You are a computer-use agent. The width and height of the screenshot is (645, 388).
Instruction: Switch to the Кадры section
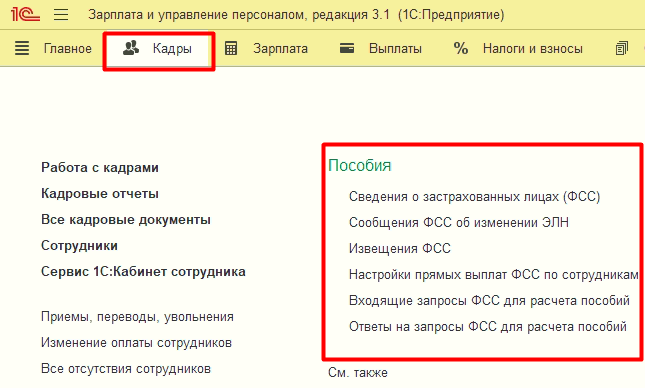[172, 49]
